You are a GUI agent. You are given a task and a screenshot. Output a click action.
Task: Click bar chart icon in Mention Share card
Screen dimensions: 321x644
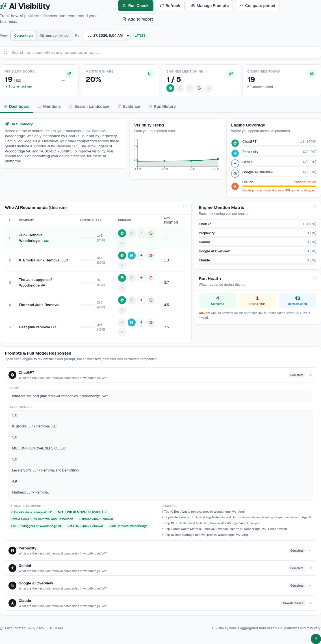pos(150,74)
